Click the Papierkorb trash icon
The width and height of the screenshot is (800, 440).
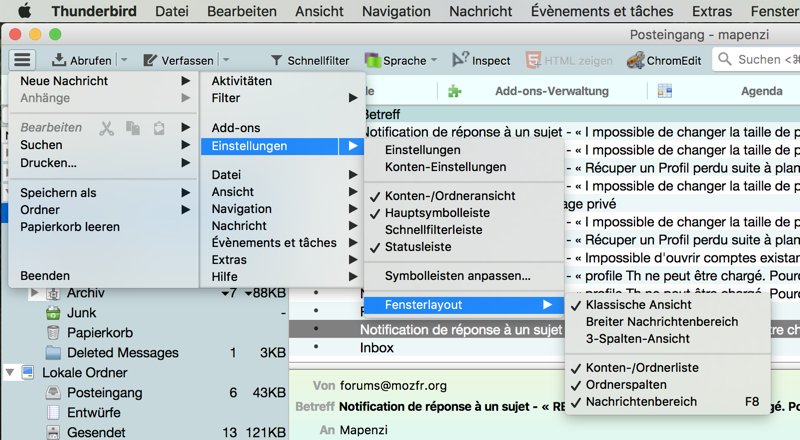click(53, 333)
